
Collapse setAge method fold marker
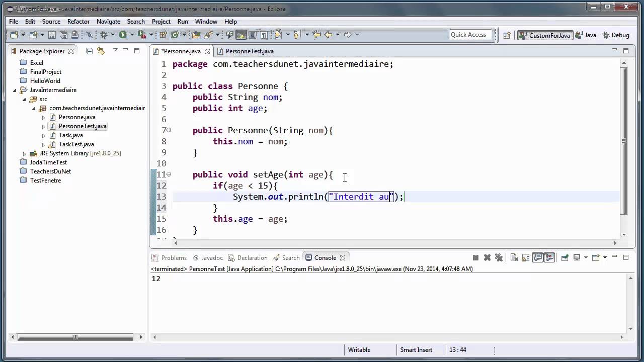(x=169, y=174)
